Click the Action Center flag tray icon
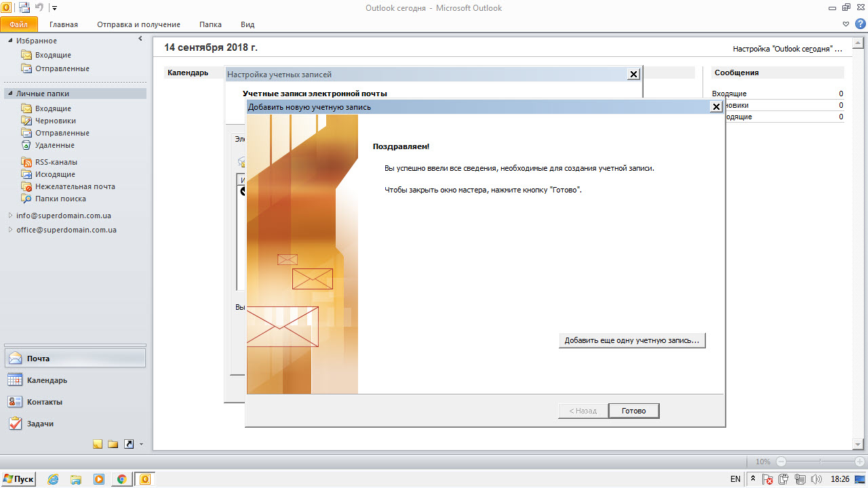The width and height of the screenshot is (868, 488). click(x=768, y=479)
